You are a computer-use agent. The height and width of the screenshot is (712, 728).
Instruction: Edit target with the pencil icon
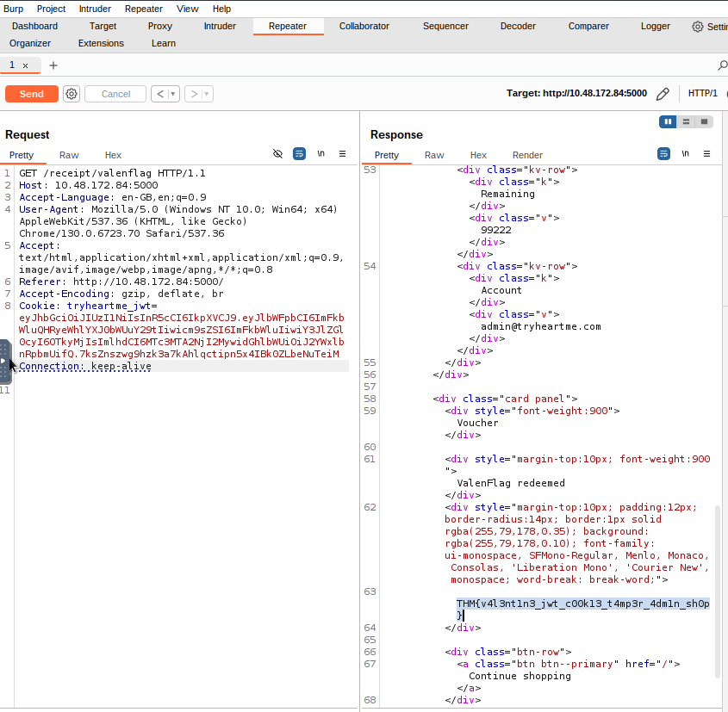pyautogui.click(x=663, y=94)
